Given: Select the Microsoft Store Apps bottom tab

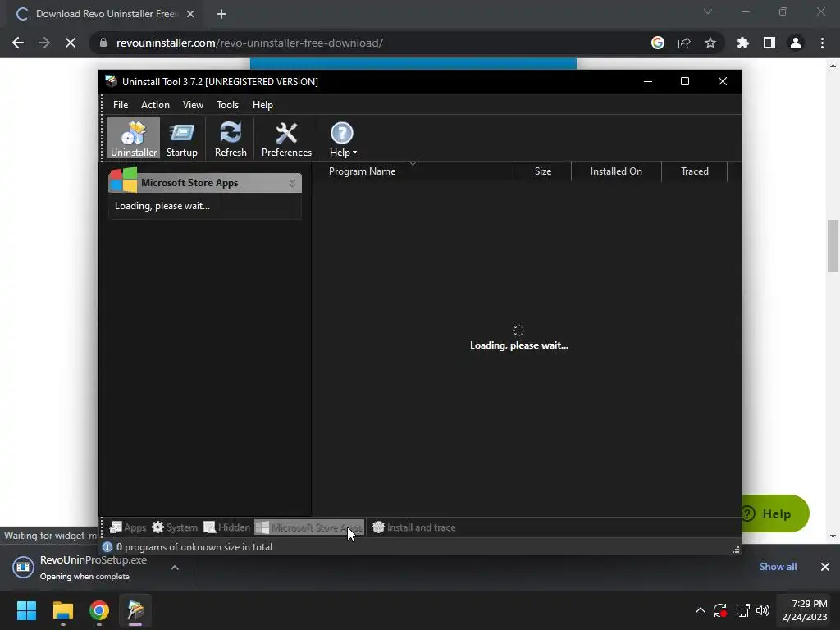Looking at the screenshot, I should (309, 527).
